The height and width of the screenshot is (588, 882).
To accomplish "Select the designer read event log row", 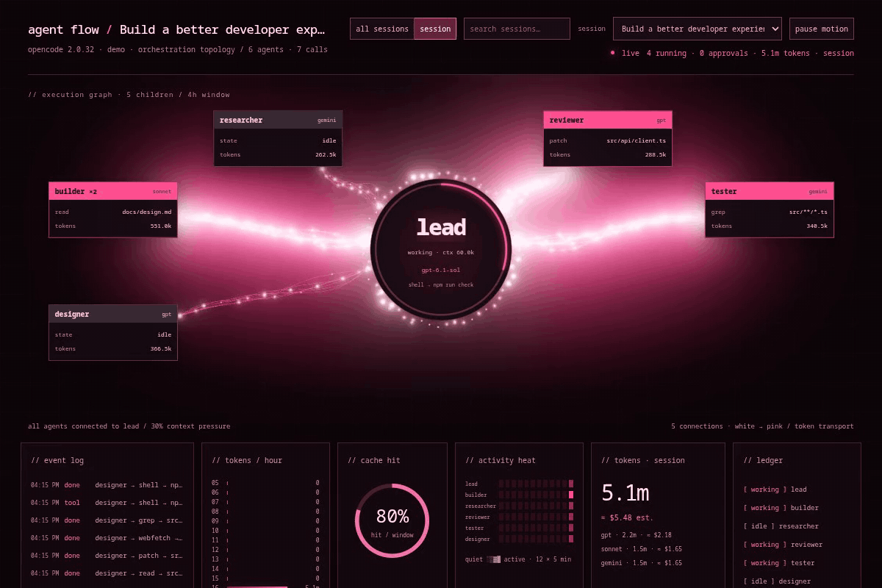I will point(107,573).
